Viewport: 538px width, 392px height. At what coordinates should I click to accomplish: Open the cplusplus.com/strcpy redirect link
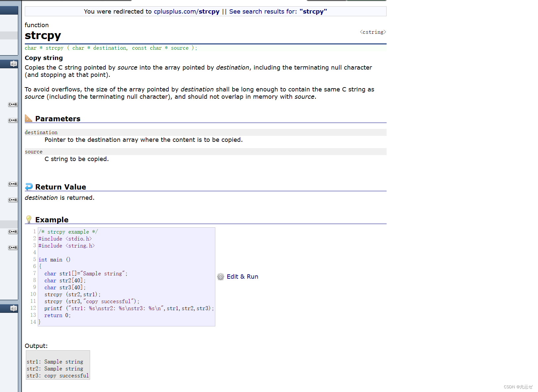[187, 12]
